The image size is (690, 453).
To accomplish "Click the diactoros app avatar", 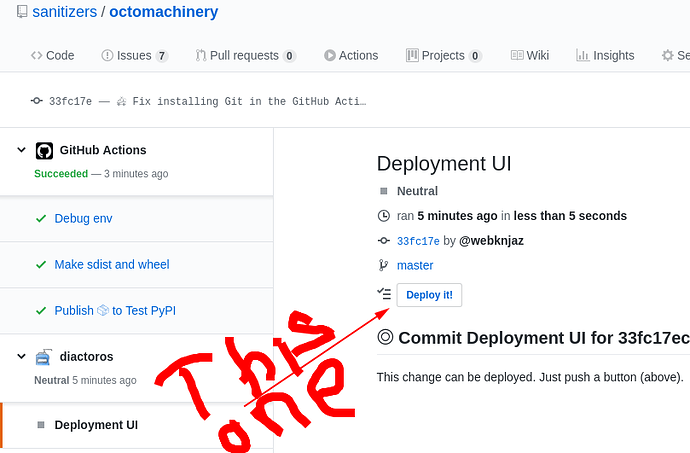I will pos(44,357).
